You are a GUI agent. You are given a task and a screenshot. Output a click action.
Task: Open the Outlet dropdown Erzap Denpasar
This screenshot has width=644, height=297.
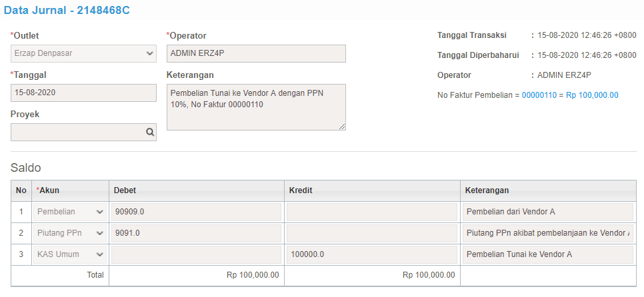pos(83,53)
